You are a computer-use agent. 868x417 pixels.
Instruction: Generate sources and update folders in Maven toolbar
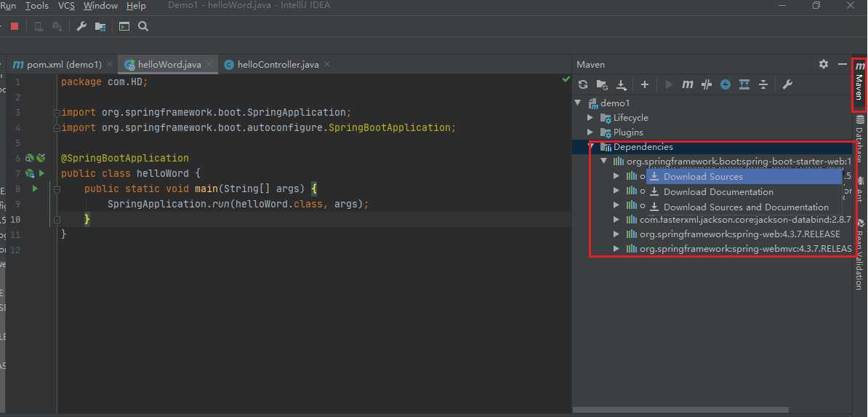(x=602, y=84)
